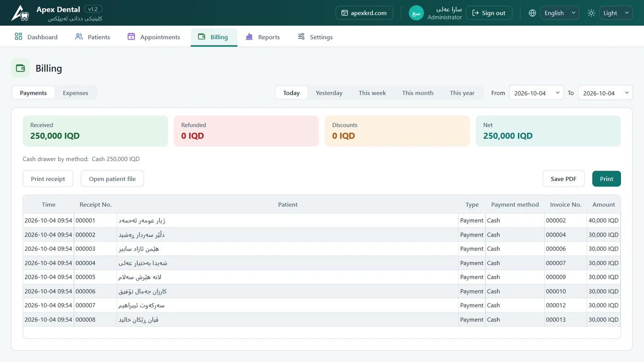644x362 pixels.
Task: Click Open patient file button
Action: point(112,179)
